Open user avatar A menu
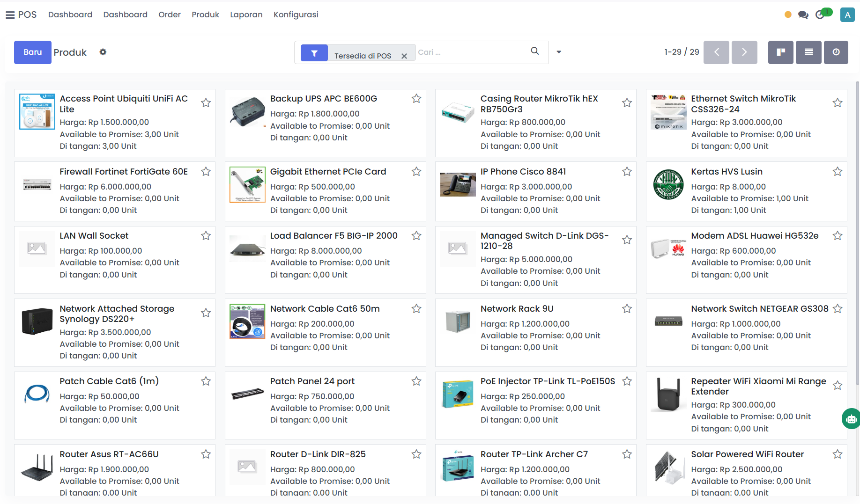The image size is (860, 504). pyautogui.click(x=847, y=15)
